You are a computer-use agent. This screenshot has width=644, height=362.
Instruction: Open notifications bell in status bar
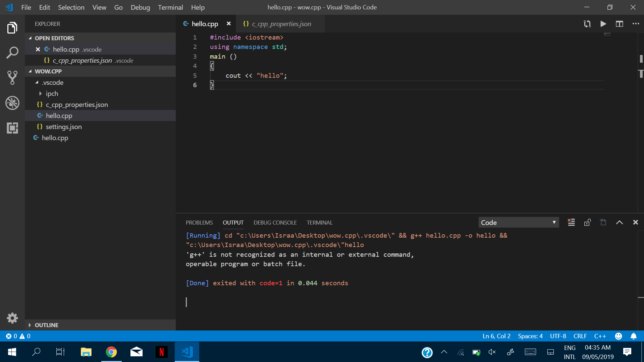634,336
